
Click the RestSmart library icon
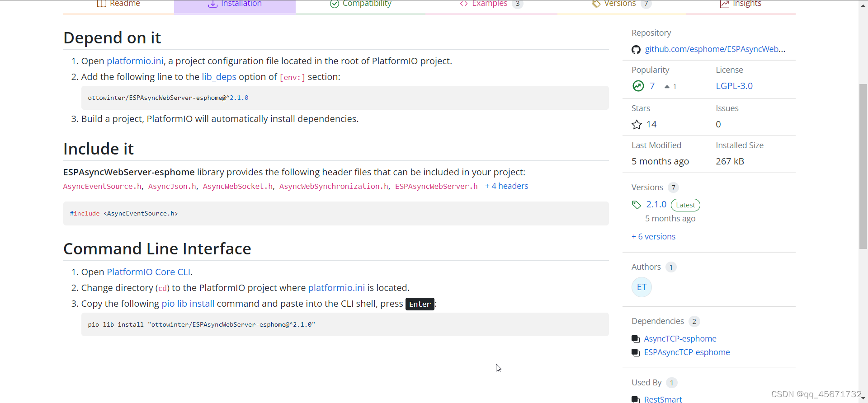(x=636, y=399)
